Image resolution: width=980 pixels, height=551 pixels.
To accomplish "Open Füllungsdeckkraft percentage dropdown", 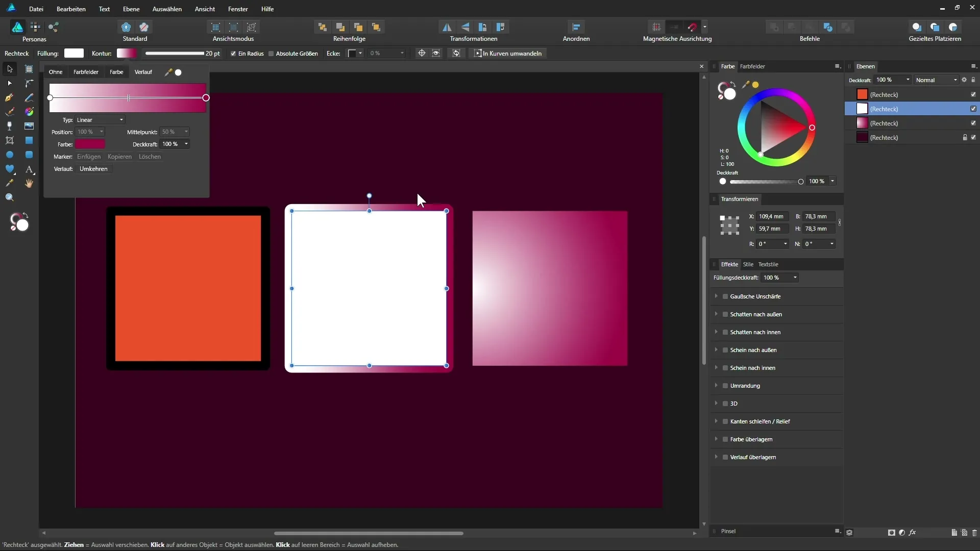I will (795, 278).
